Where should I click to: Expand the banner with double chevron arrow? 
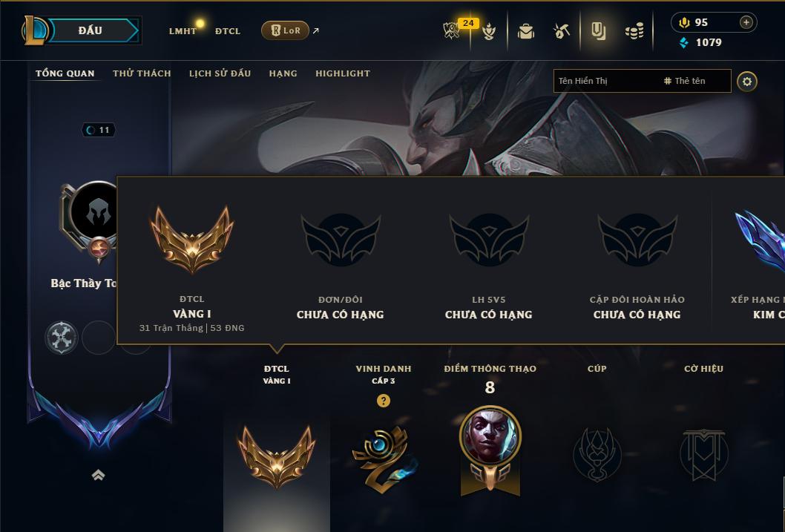pos(99,475)
